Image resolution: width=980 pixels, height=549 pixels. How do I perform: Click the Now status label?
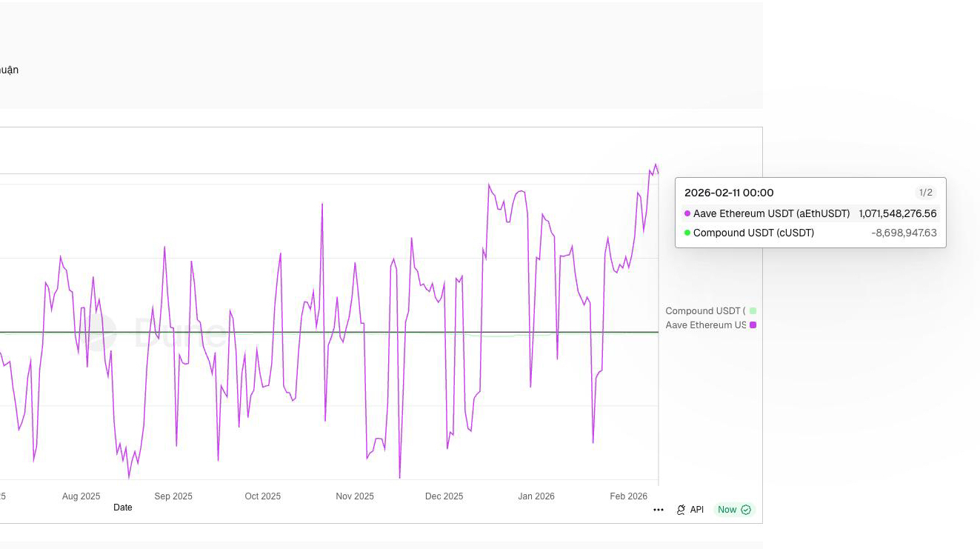click(727, 510)
